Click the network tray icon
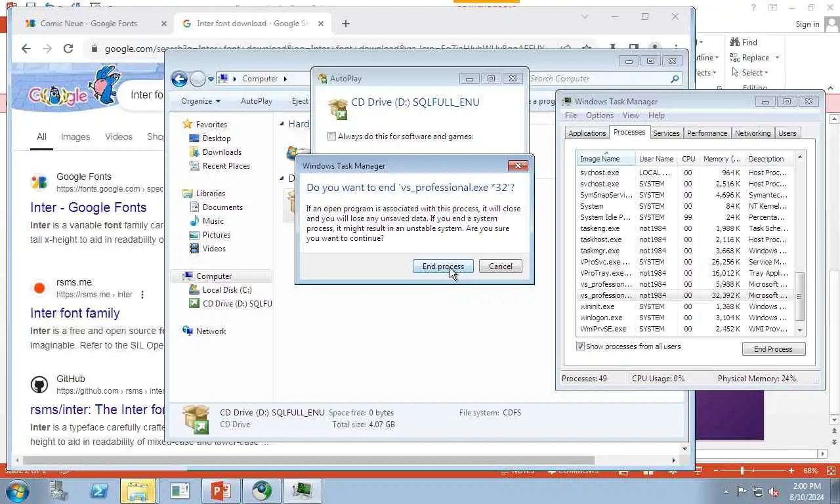The height and width of the screenshot is (504, 840). pyautogui.click(x=758, y=491)
